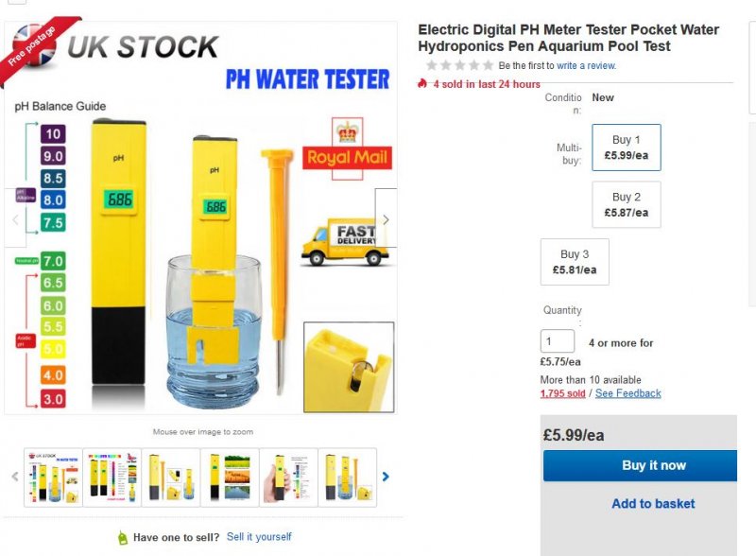Click the next image arrow on main photo

[386, 219]
